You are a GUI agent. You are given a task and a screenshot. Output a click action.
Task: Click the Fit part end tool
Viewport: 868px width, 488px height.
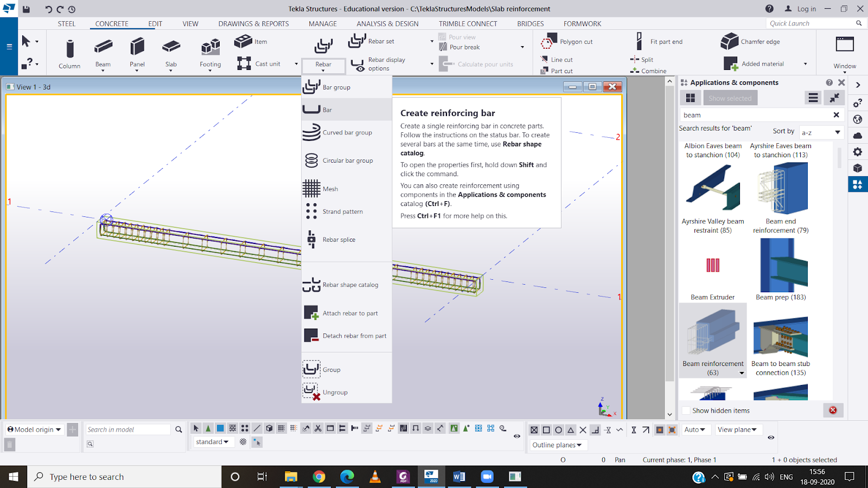659,42
